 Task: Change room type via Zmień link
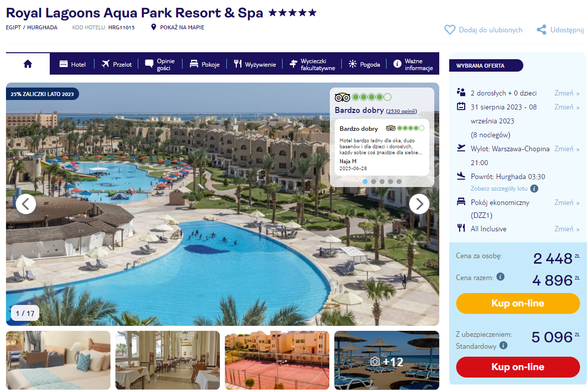point(567,202)
